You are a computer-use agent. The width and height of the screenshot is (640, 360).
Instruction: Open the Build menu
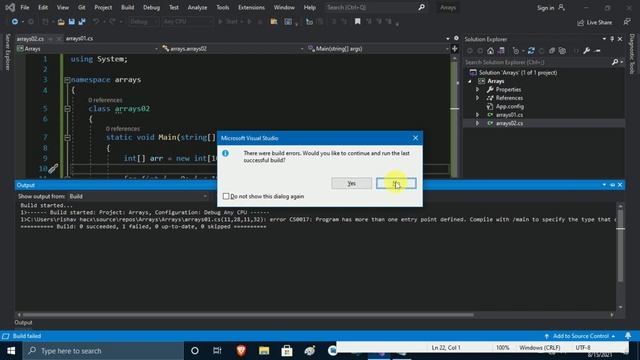coord(127,7)
